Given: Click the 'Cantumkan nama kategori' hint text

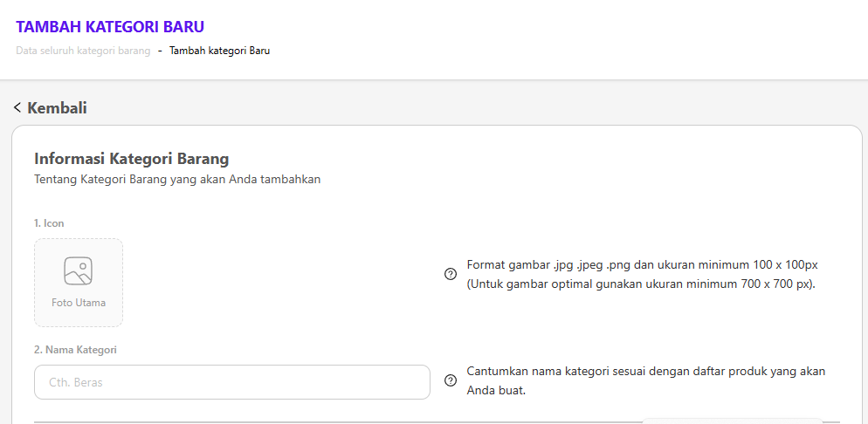Looking at the screenshot, I should click(x=645, y=372).
